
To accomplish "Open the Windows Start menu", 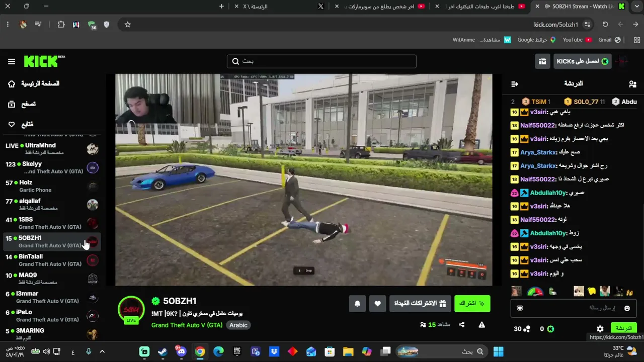I will [499, 351].
